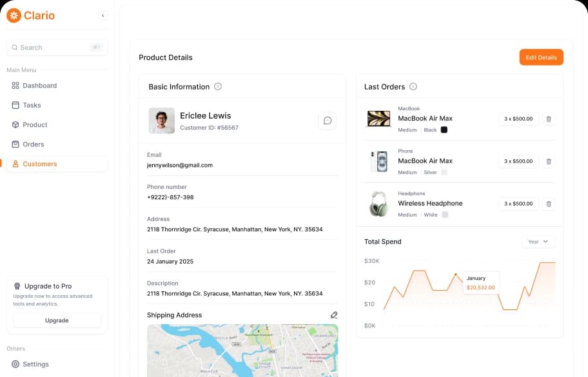Click the Customers person icon
This screenshot has width=588, height=377.
click(x=15, y=164)
